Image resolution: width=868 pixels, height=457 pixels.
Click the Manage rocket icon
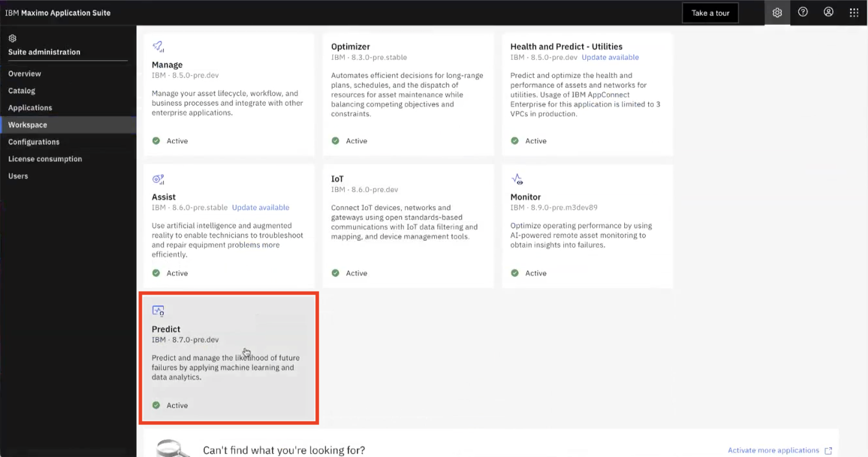pos(158,47)
